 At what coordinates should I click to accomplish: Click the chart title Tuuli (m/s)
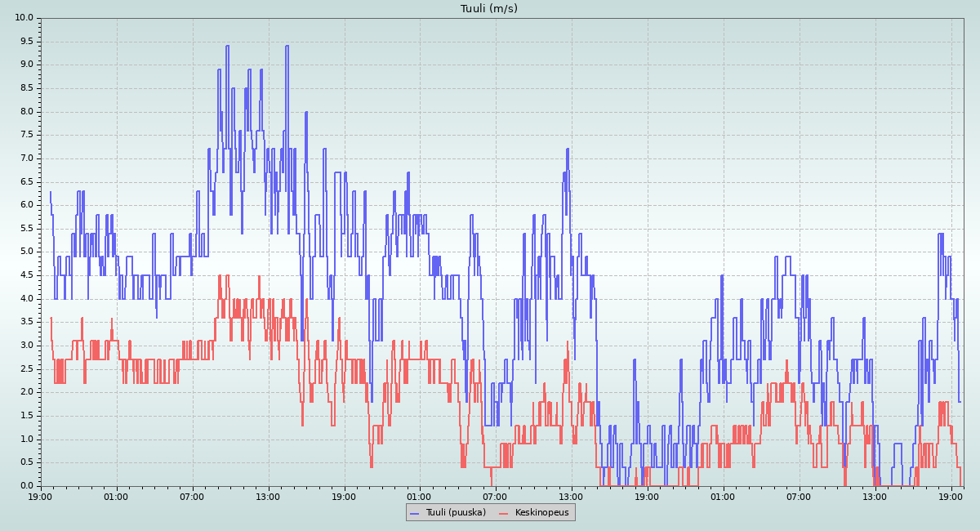pyautogui.click(x=489, y=8)
